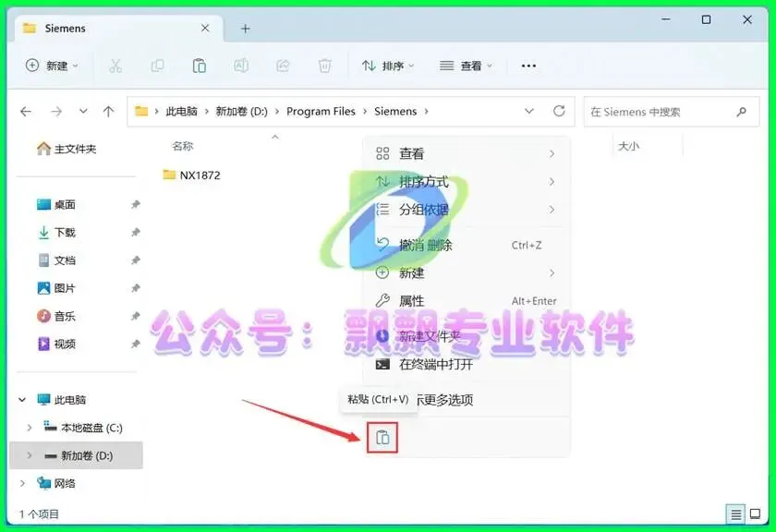Image resolution: width=776 pixels, height=532 pixels.
Task: Open 图片 in quick access
Action: pyautogui.click(x=56, y=288)
